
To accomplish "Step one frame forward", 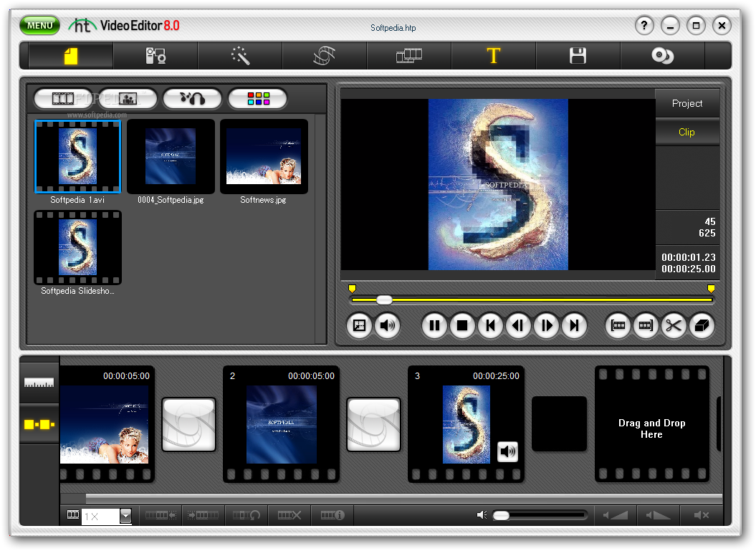I will (546, 326).
